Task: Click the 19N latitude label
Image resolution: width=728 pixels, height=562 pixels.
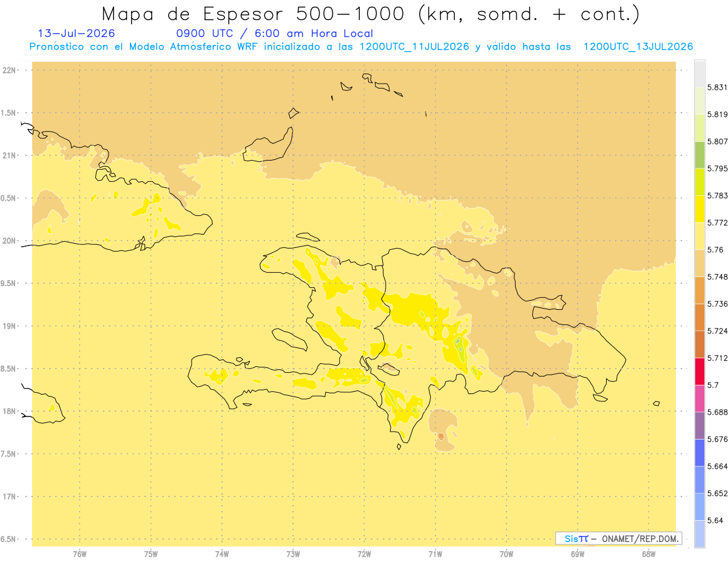Action: coord(10,326)
